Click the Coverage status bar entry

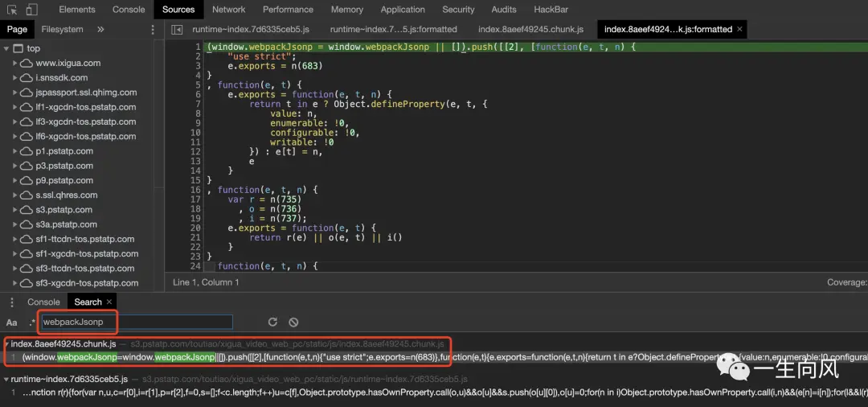pos(847,282)
